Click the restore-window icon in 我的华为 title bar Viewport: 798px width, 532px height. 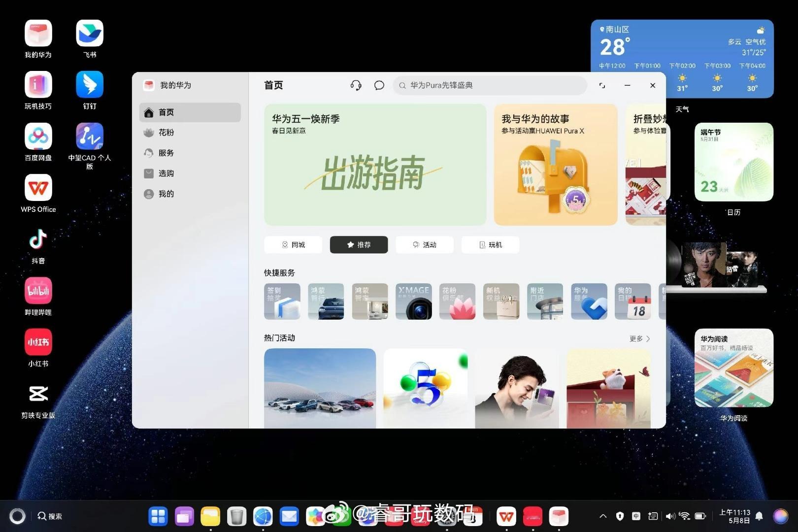pyautogui.click(x=602, y=85)
